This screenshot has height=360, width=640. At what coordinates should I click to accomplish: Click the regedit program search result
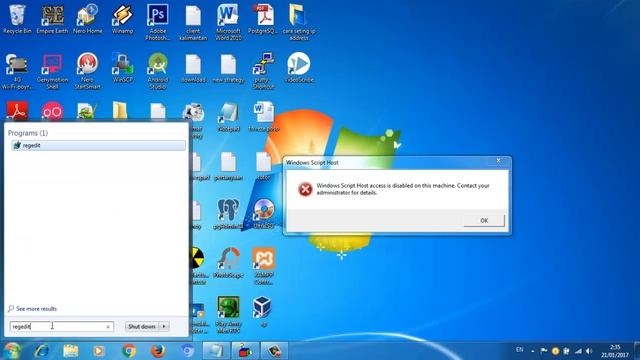[x=98, y=145]
